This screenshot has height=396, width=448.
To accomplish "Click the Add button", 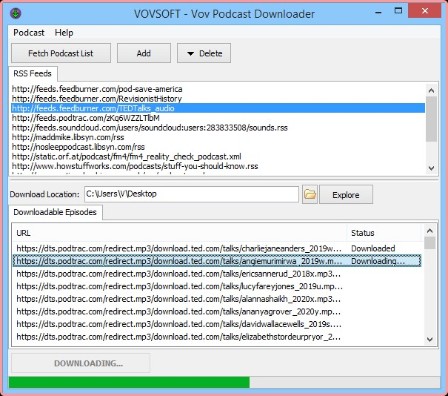I will pos(144,53).
